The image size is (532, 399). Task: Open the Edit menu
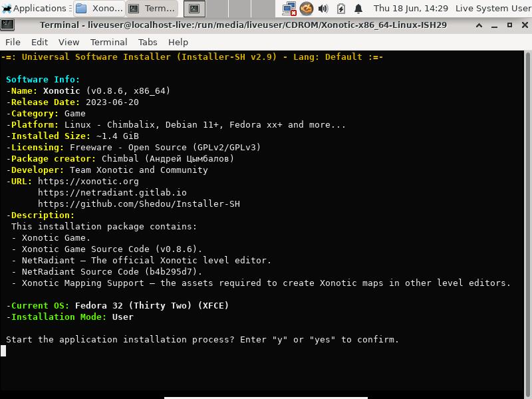(39, 42)
